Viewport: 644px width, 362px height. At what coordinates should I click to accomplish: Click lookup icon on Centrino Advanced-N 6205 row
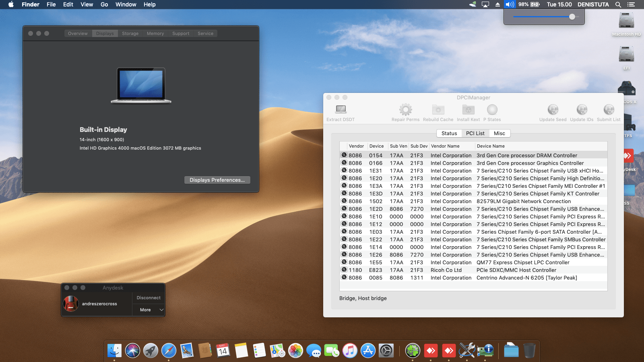point(344,277)
